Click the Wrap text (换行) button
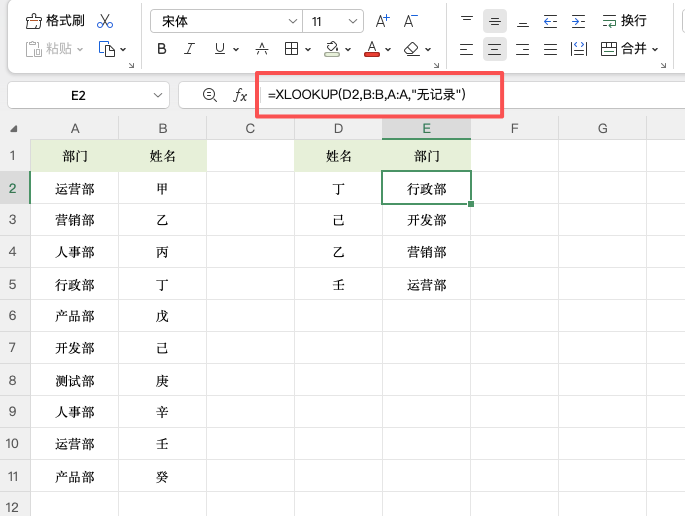Image resolution: width=685 pixels, height=516 pixels. click(x=624, y=21)
